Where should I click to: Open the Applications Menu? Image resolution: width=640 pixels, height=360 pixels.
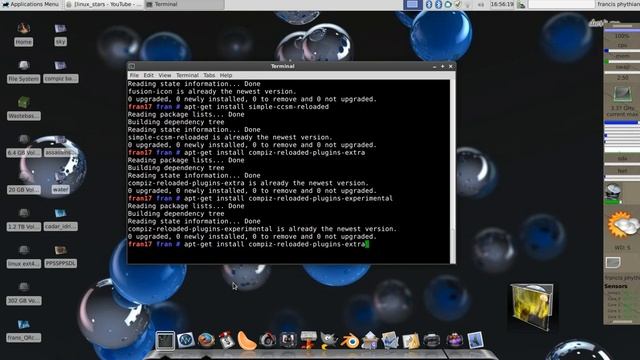point(30,4)
